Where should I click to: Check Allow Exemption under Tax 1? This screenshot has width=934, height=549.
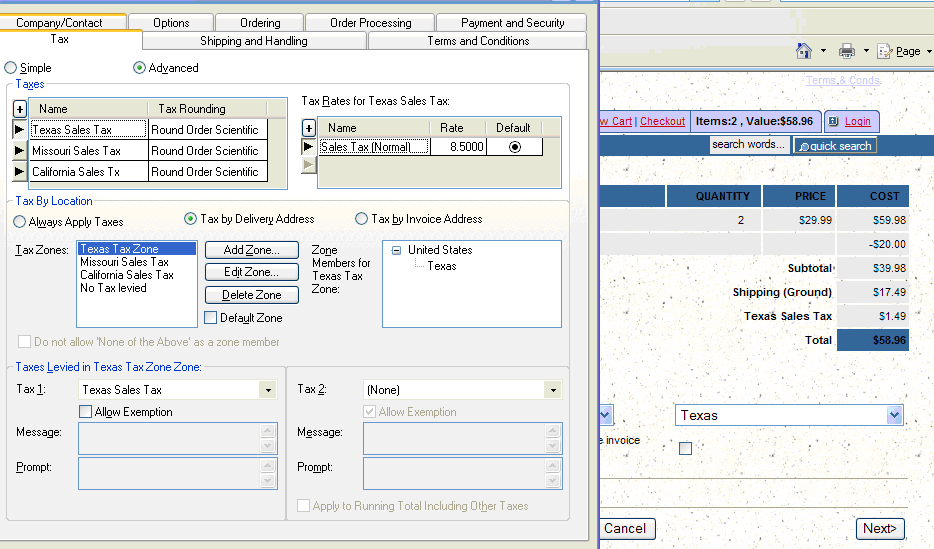pyautogui.click(x=85, y=412)
